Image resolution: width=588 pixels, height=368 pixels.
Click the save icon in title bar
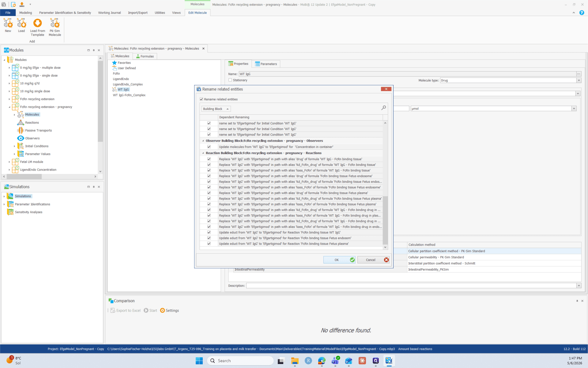22,4
